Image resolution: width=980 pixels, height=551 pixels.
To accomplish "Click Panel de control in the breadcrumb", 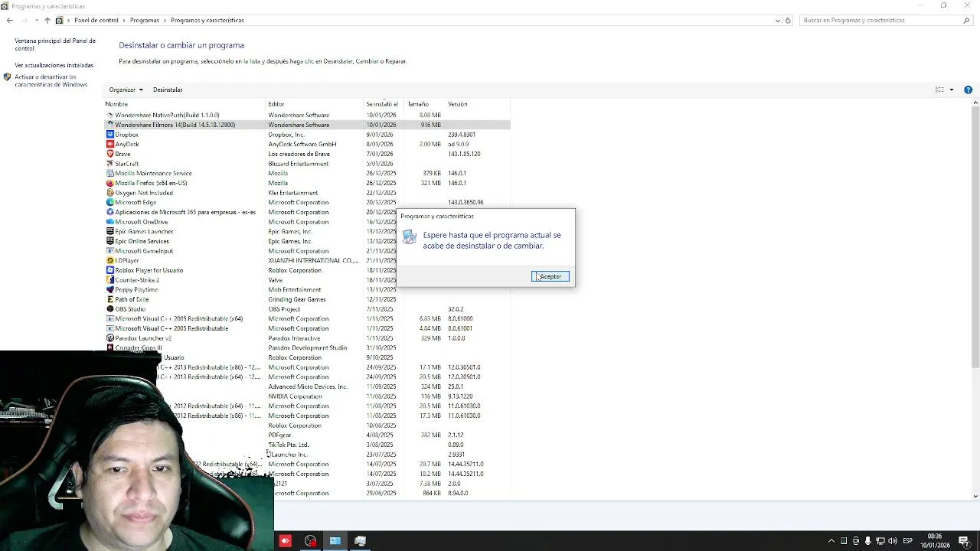I will [96, 21].
